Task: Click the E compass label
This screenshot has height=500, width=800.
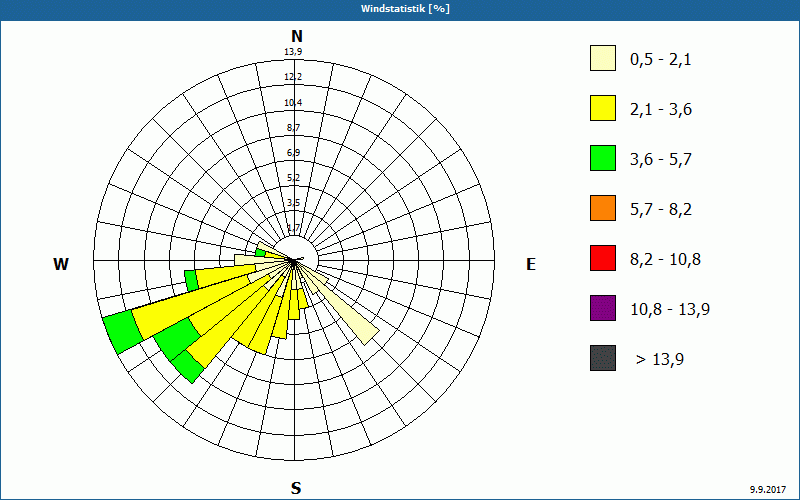Action: pos(531,264)
